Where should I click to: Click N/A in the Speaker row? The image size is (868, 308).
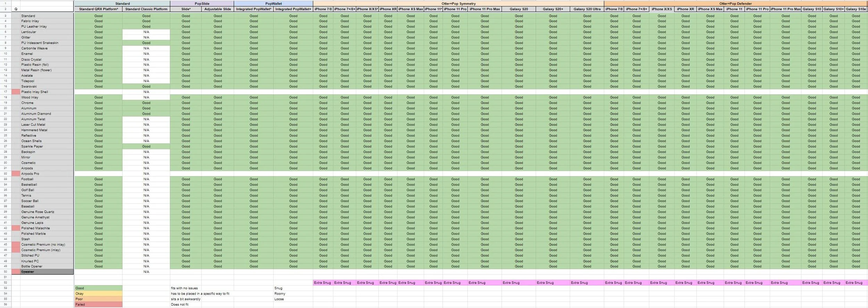(146, 272)
